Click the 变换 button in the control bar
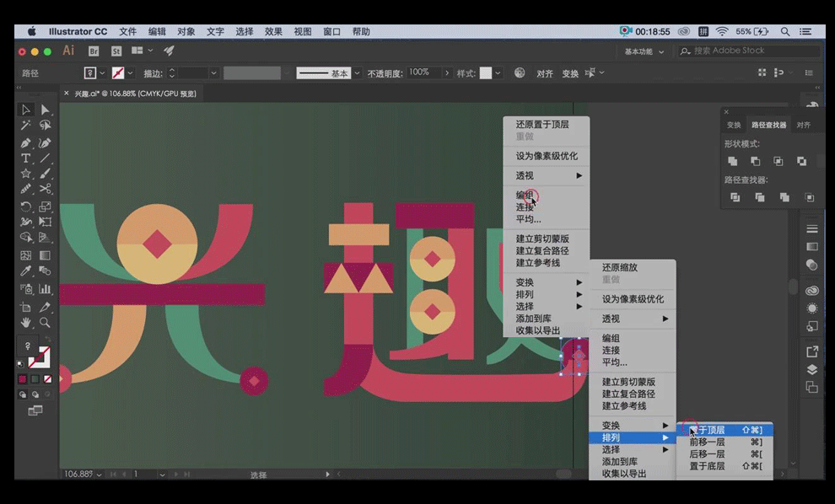835x504 pixels. [570, 73]
